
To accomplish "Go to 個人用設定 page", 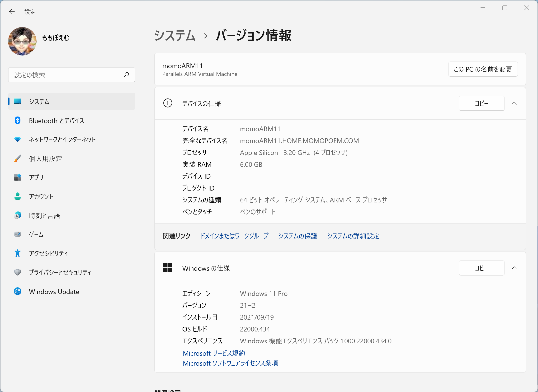I will tap(71, 159).
